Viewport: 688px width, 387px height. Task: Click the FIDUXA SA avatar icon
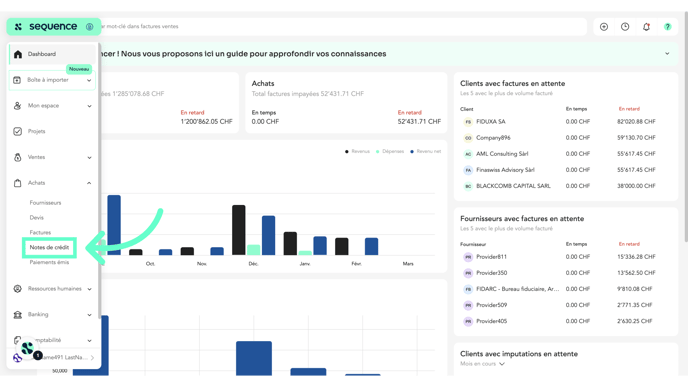[x=468, y=122]
